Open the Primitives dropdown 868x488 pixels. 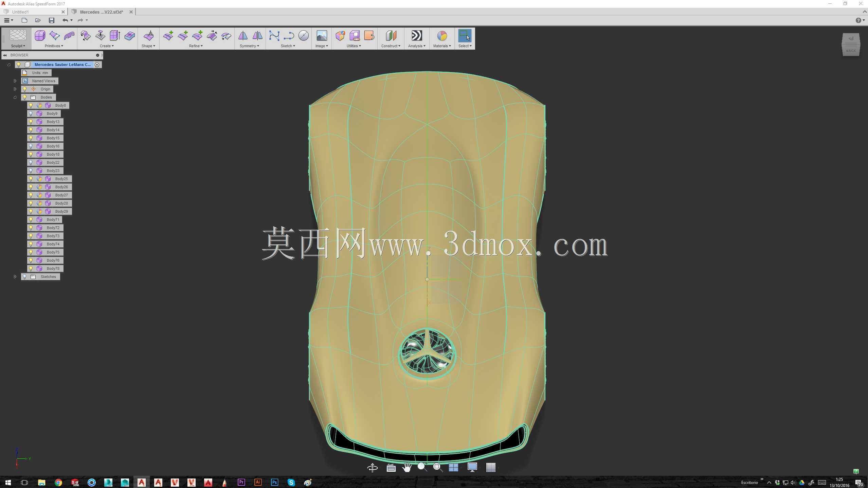[x=54, y=46]
